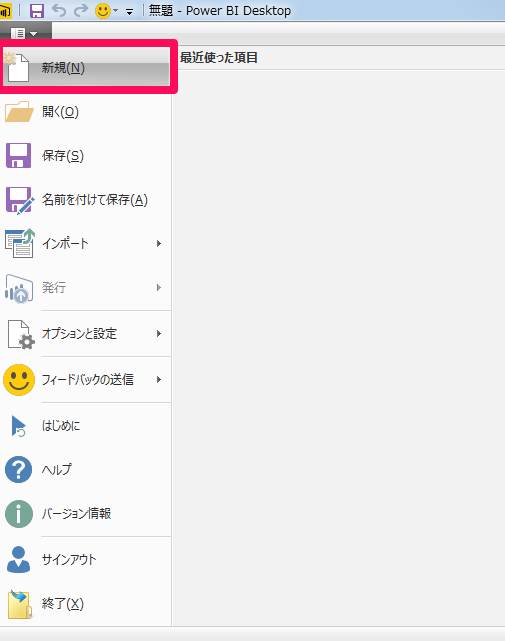Click the user sign-out person icon
The width and height of the screenshot is (505, 641).
coord(18,560)
